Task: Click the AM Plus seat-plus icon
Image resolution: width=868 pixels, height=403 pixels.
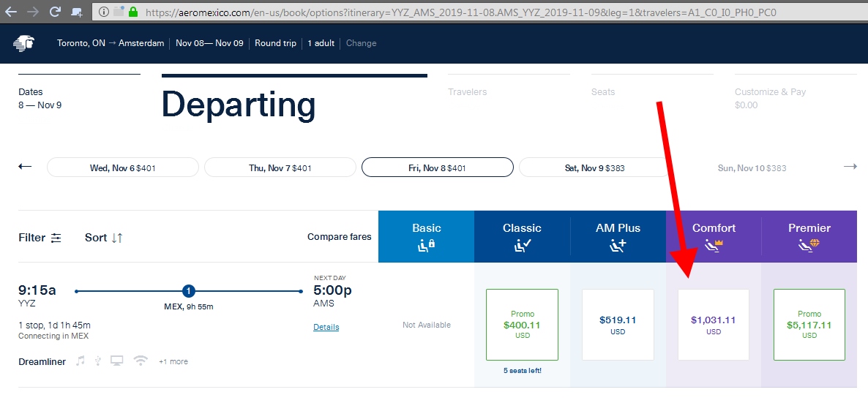Action: click(618, 246)
